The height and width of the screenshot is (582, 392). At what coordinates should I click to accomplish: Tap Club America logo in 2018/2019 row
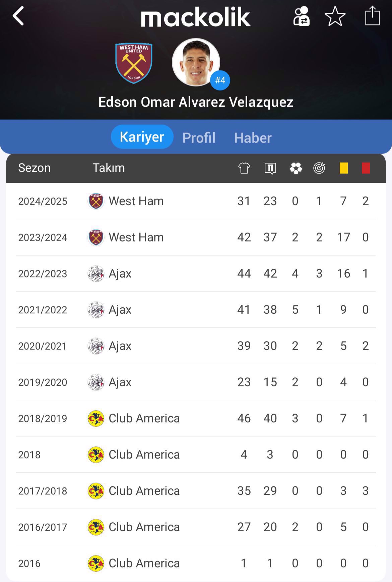coord(96,419)
